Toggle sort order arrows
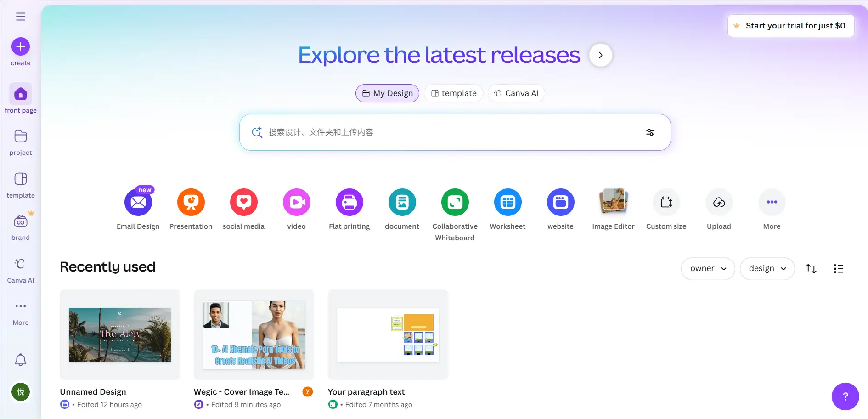The width and height of the screenshot is (868, 419). coord(811,269)
